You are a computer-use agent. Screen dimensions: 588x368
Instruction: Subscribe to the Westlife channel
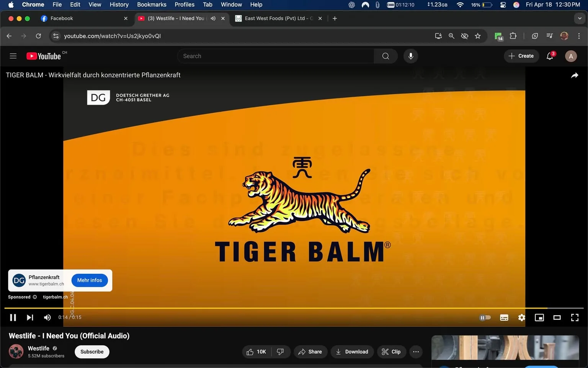[91, 352]
